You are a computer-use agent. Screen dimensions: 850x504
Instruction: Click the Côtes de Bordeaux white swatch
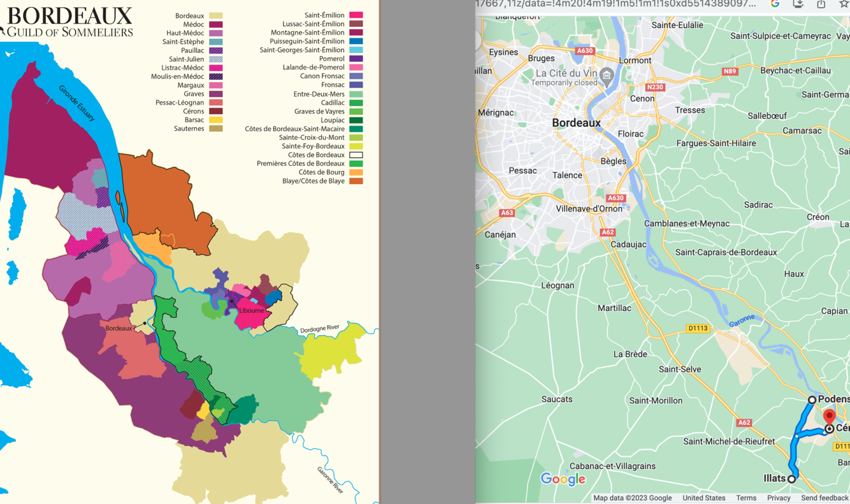356,155
